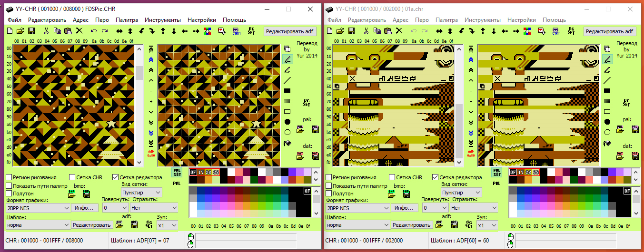Pick the white swatch in left palette row
This screenshot has width=644, height=252.
tap(231, 172)
